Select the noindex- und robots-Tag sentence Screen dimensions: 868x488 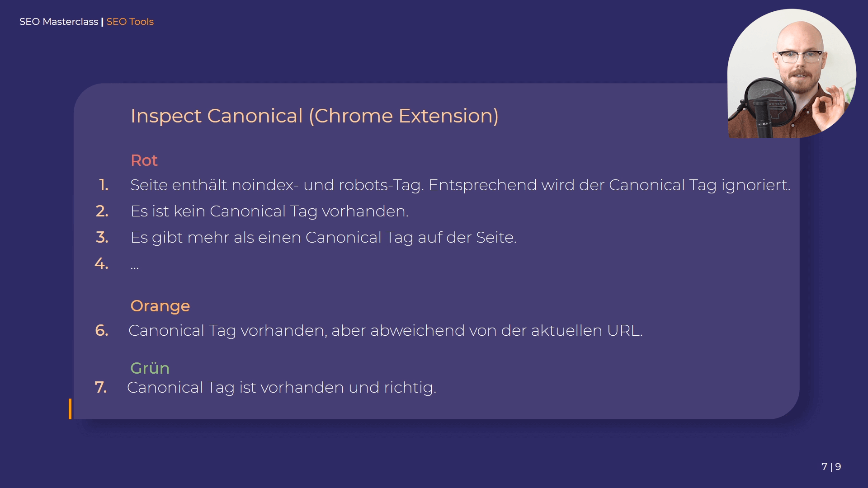[460, 185]
